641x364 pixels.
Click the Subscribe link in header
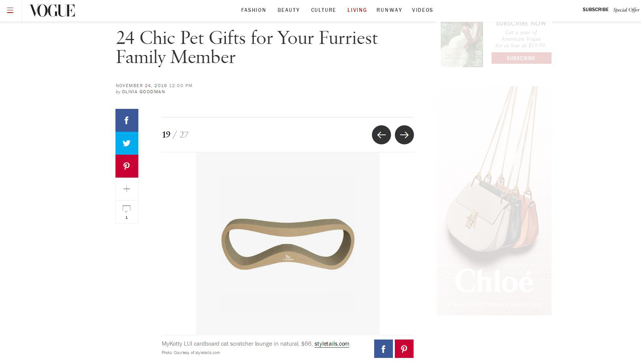tap(595, 10)
